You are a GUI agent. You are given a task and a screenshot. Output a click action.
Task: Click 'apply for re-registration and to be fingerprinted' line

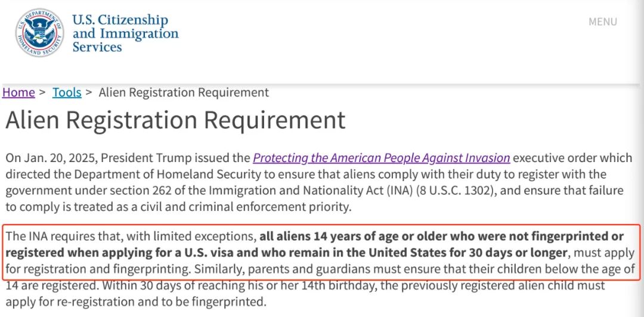click(x=136, y=302)
